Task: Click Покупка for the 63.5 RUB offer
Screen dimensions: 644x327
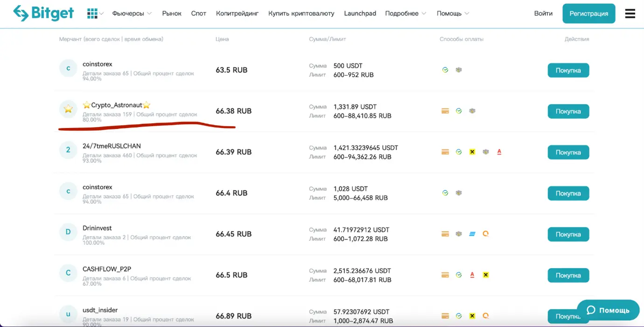Action: tap(568, 71)
